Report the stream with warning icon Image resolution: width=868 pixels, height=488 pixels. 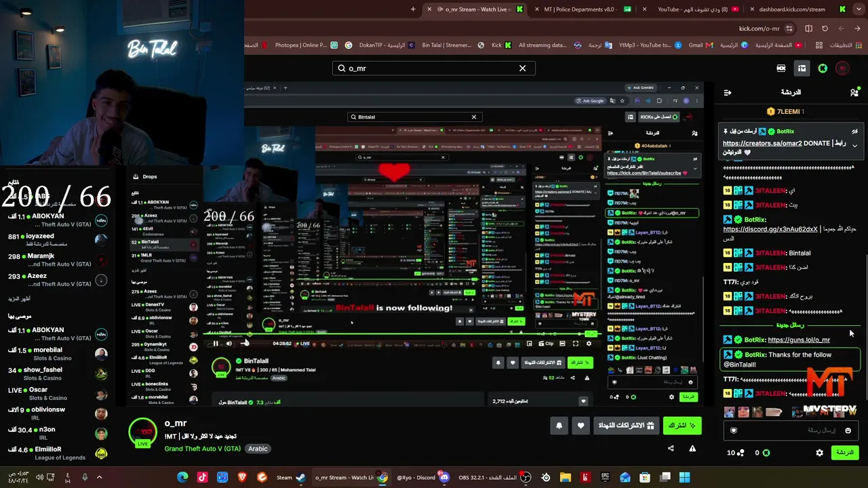tap(692, 448)
